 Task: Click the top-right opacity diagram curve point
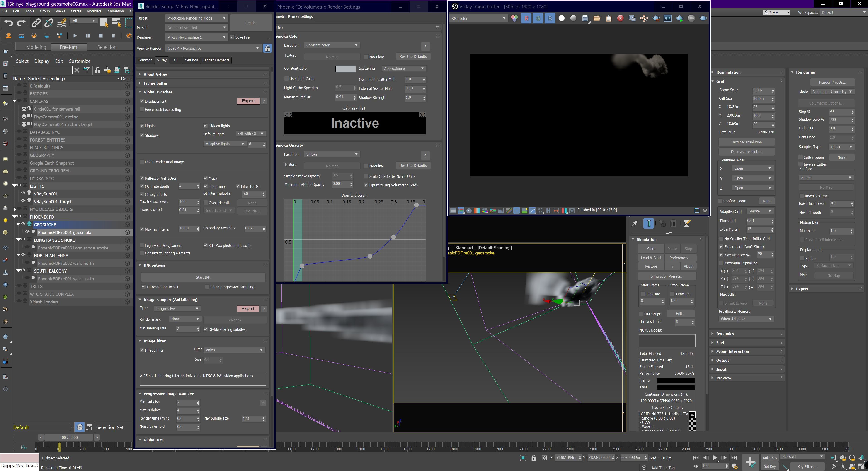(x=417, y=205)
